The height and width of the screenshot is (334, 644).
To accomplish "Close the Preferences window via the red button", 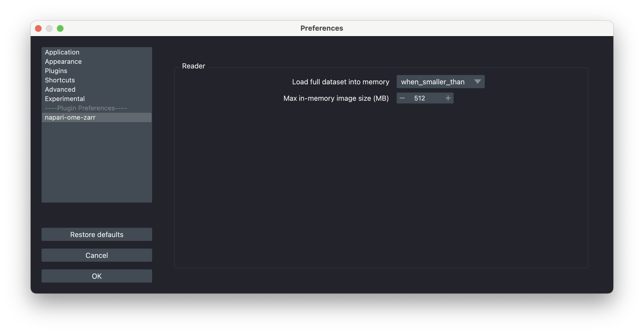I will [x=38, y=28].
